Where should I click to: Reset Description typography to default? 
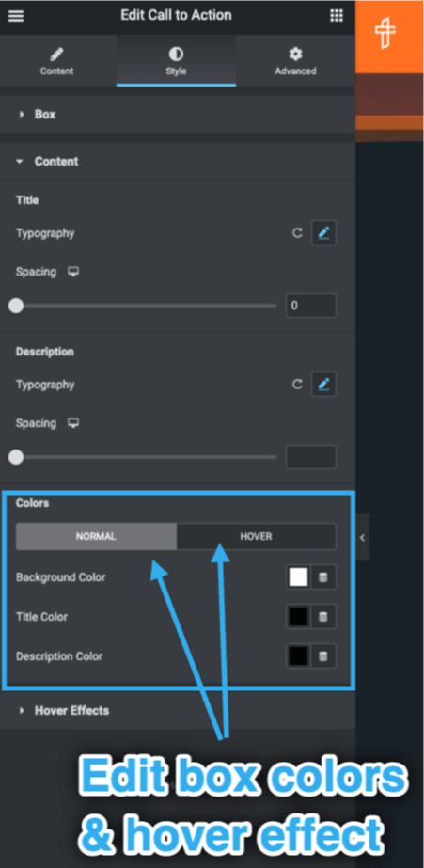pyautogui.click(x=297, y=385)
